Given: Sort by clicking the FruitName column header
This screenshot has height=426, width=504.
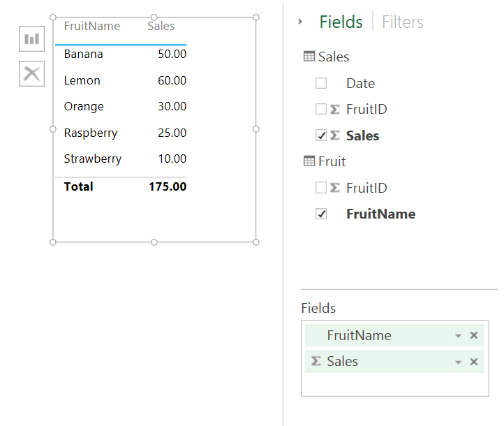Looking at the screenshot, I should (91, 27).
